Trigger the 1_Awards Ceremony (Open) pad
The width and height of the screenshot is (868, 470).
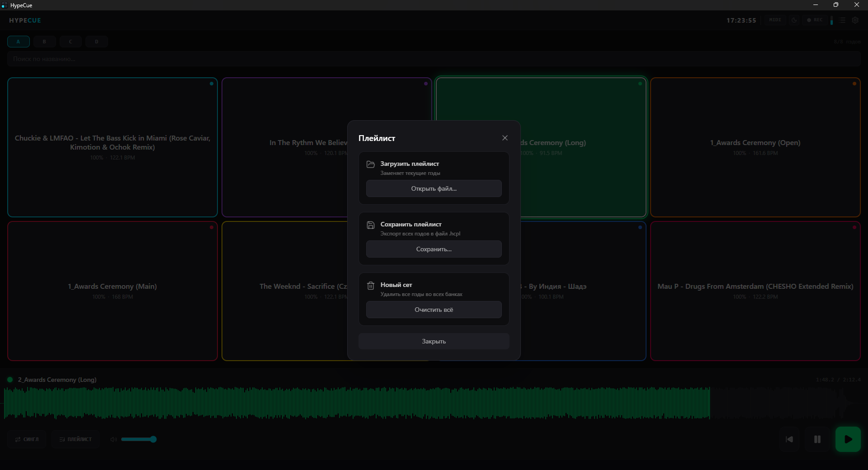(x=755, y=147)
